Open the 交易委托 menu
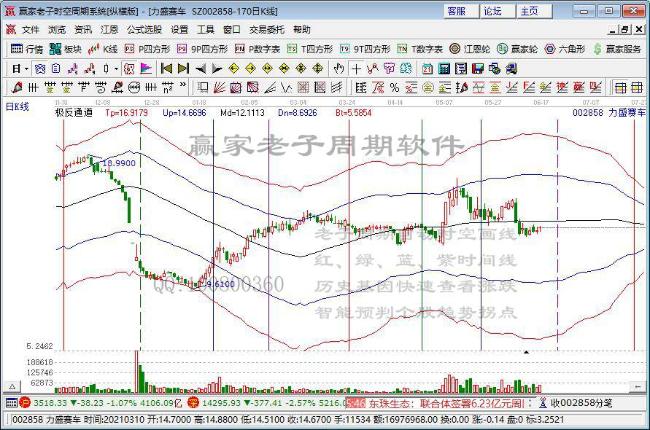This screenshot has width=650, height=430. coord(267,29)
